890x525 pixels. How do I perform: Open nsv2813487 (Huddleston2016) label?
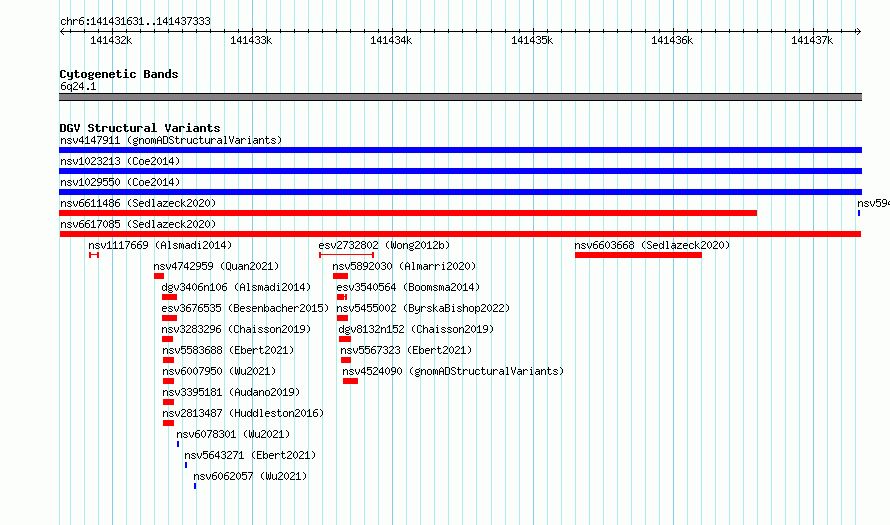pos(243,413)
